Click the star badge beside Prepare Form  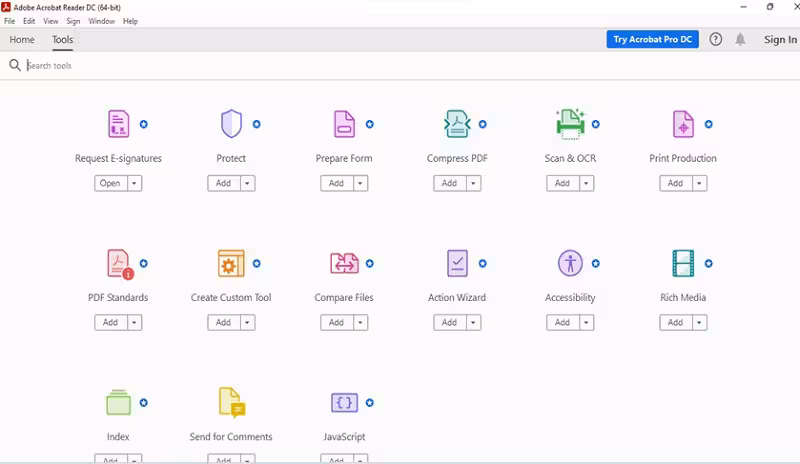click(x=370, y=124)
